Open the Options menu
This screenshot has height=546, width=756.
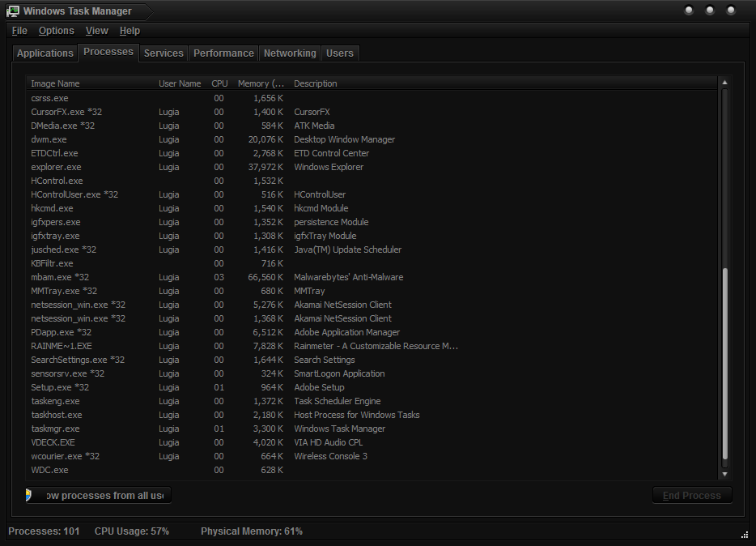(57, 31)
